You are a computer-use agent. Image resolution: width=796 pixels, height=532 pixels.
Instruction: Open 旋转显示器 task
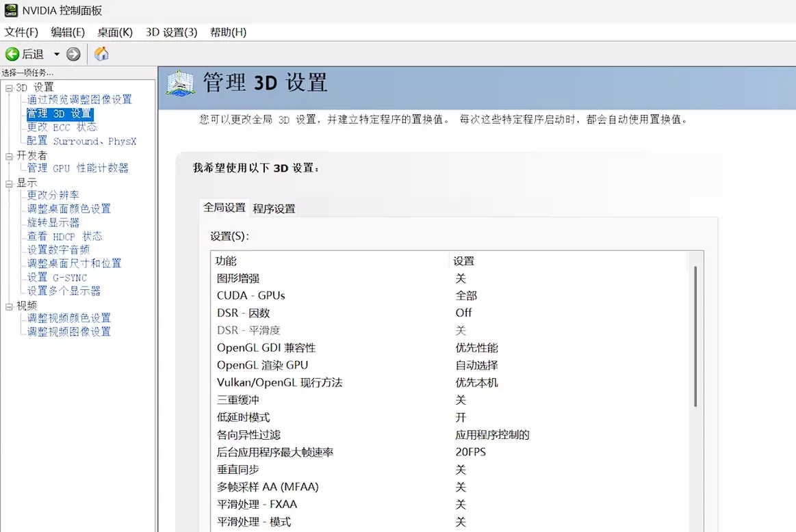click(x=53, y=223)
